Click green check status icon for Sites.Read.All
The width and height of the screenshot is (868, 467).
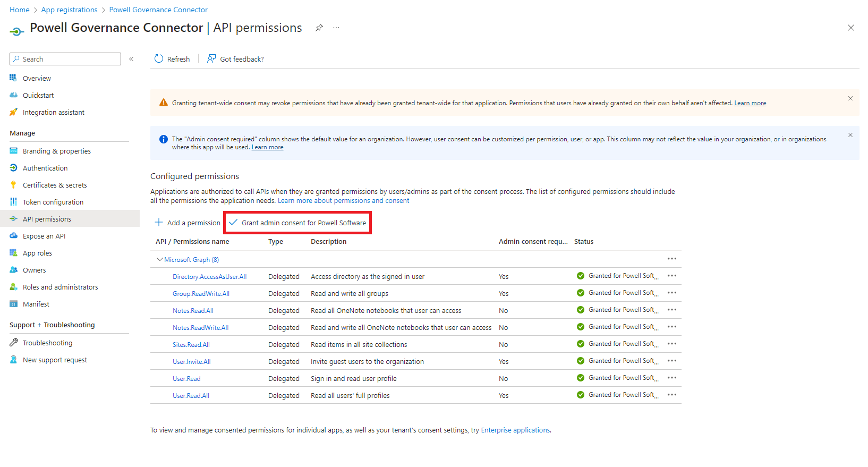tap(581, 344)
